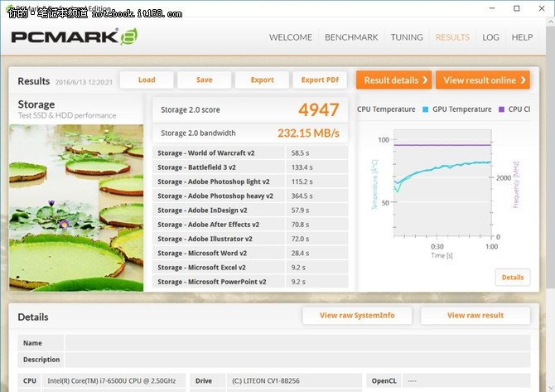Switch to the BENCHMARK tab
The image size is (555, 392).
[x=351, y=37]
